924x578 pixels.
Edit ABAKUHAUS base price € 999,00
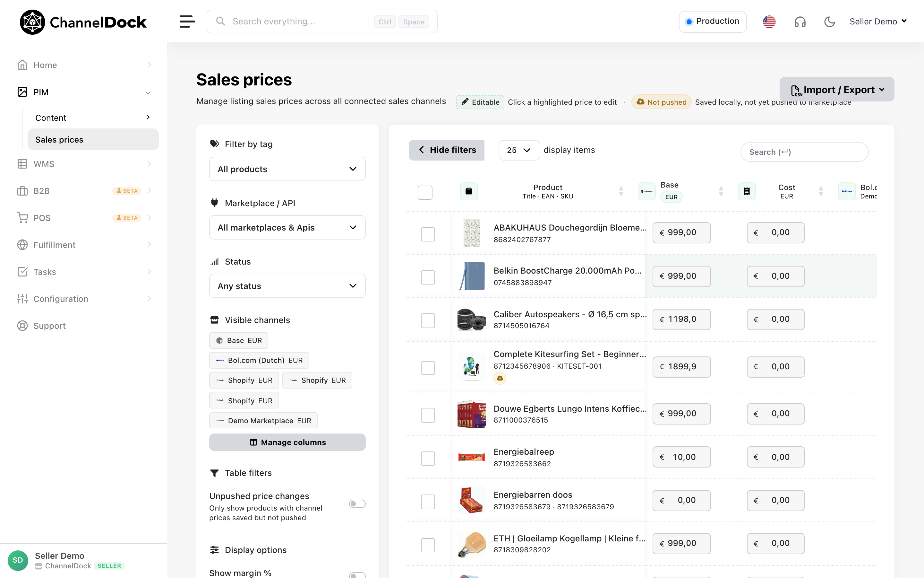click(681, 233)
